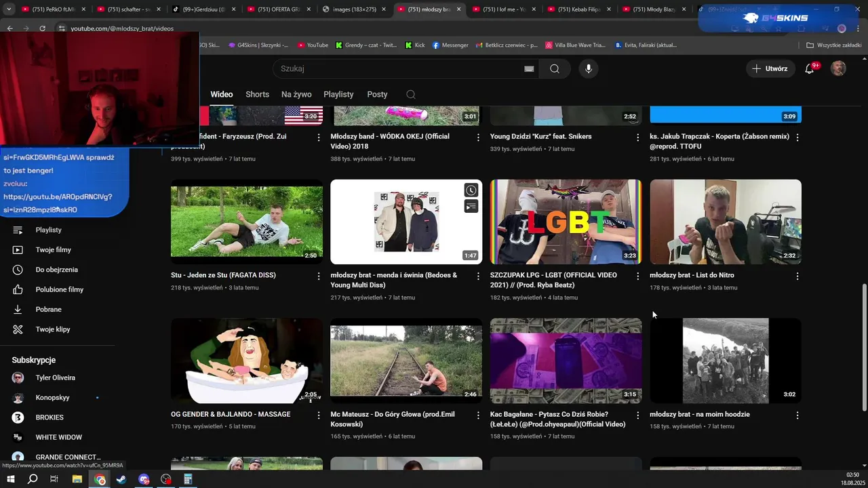The image size is (868, 488).
Task: Open tab search dropdown arrow in Chrome
Action: (9, 9)
